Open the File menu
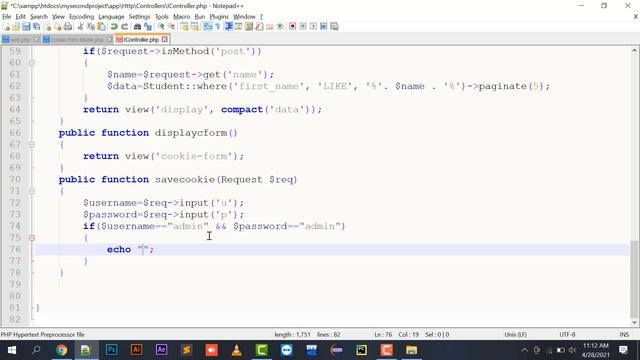Image resolution: width=640 pixels, height=360 pixels. 7,17
